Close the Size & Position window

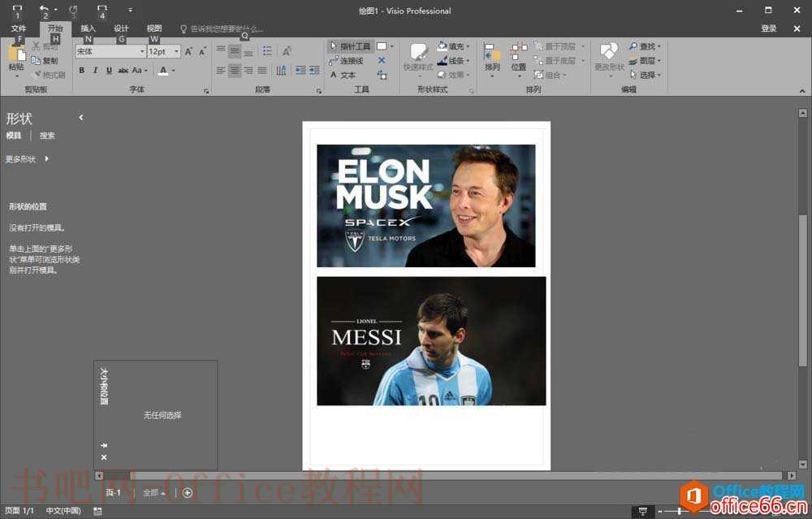pos(104,457)
